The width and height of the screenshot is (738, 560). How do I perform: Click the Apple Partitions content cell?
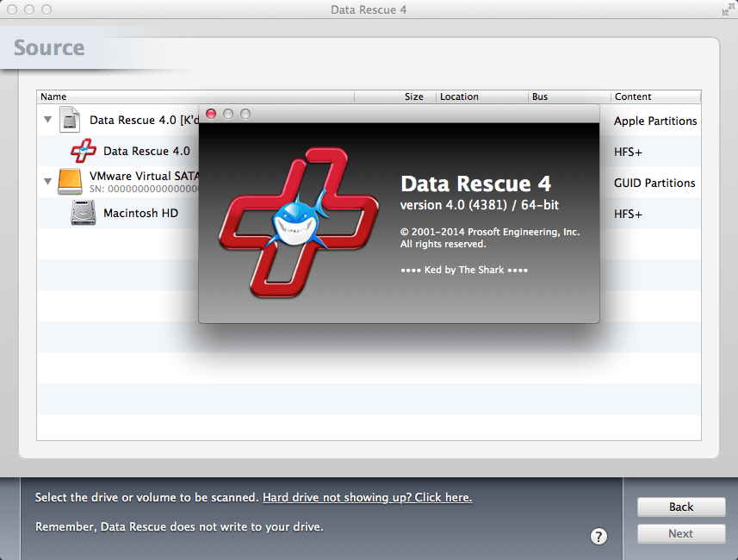click(x=655, y=121)
